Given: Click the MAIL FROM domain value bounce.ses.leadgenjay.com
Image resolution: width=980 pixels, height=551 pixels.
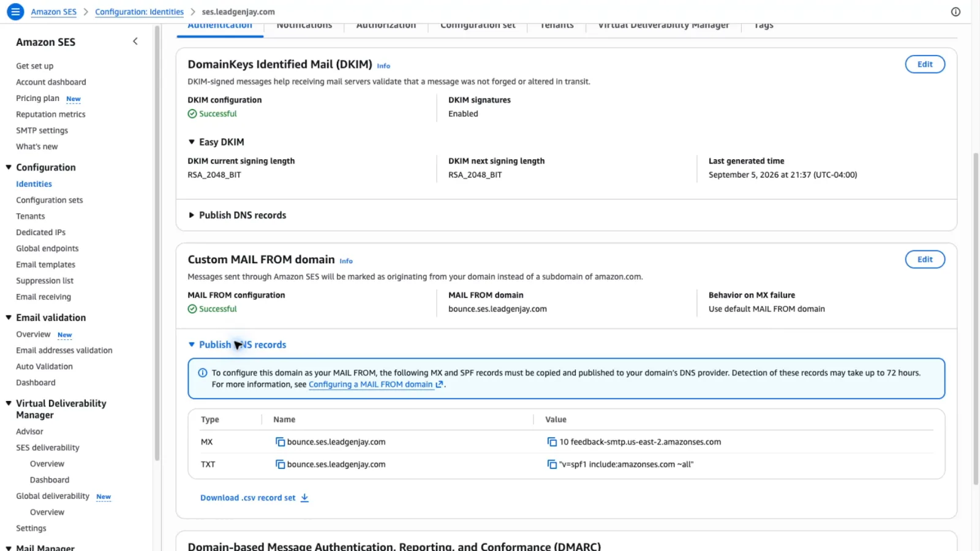Looking at the screenshot, I should coord(497,309).
